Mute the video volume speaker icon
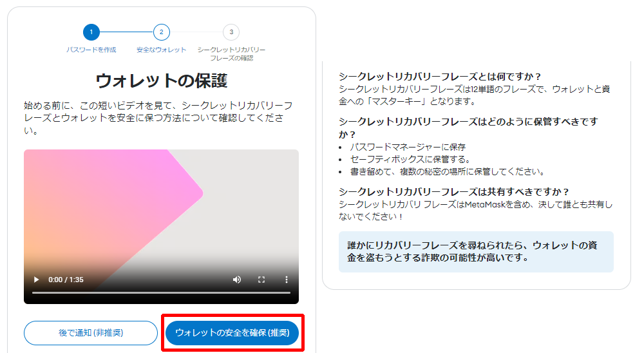This screenshot has height=353, width=644. tap(237, 280)
